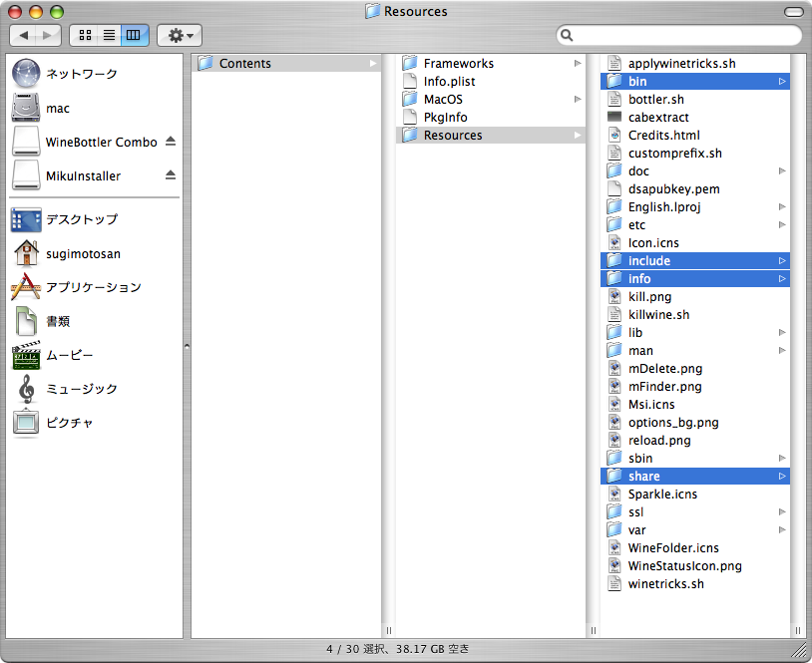Expand the doc folder arrow
812x663 pixels.
pyautogui.click(x=782, y=170)
